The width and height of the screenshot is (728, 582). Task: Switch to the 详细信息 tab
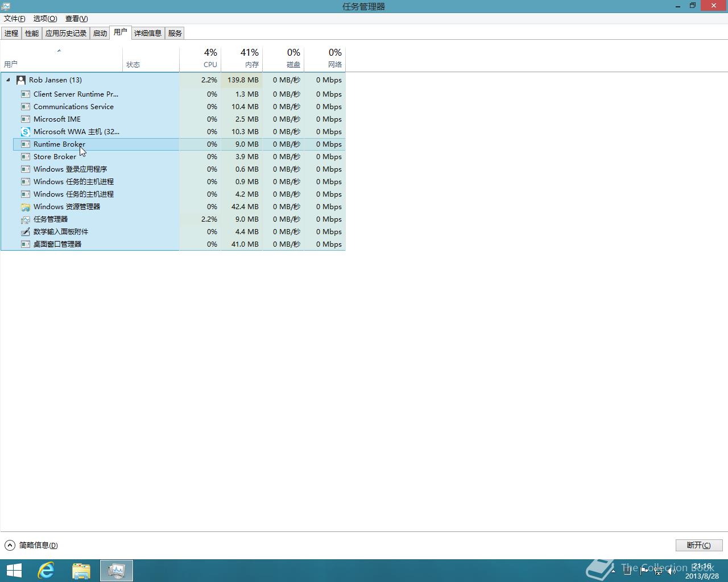tap(148, 34)
